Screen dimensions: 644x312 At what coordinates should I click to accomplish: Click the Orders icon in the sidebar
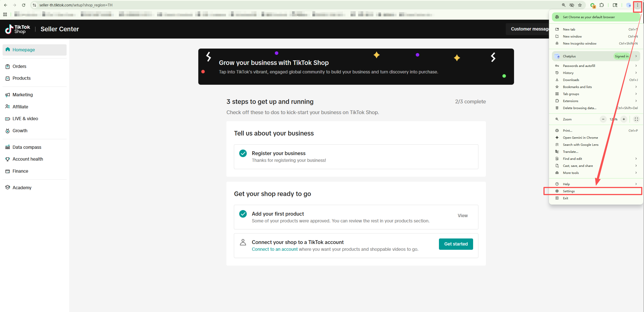pyautogui.click(x=8, y=66)
